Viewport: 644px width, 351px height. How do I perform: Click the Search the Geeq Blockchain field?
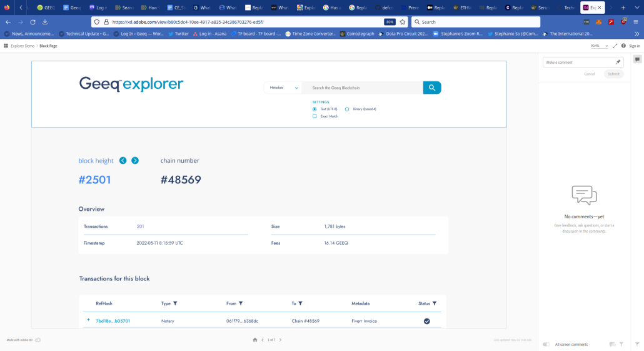362,88
